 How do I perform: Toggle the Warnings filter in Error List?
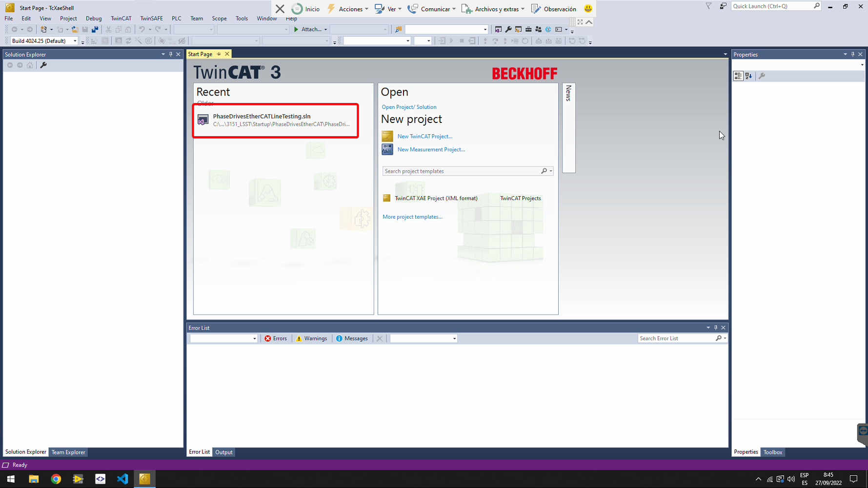(311, 338)
